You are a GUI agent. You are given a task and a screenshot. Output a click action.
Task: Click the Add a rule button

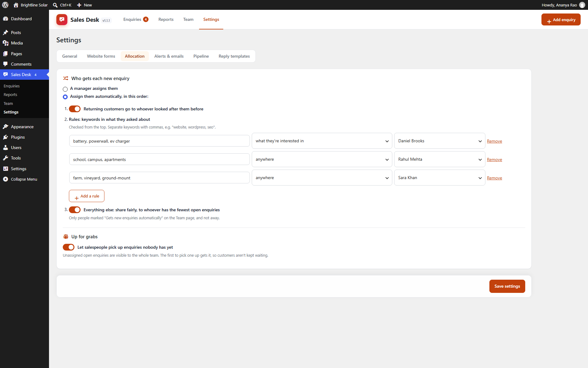click(87, 196)
